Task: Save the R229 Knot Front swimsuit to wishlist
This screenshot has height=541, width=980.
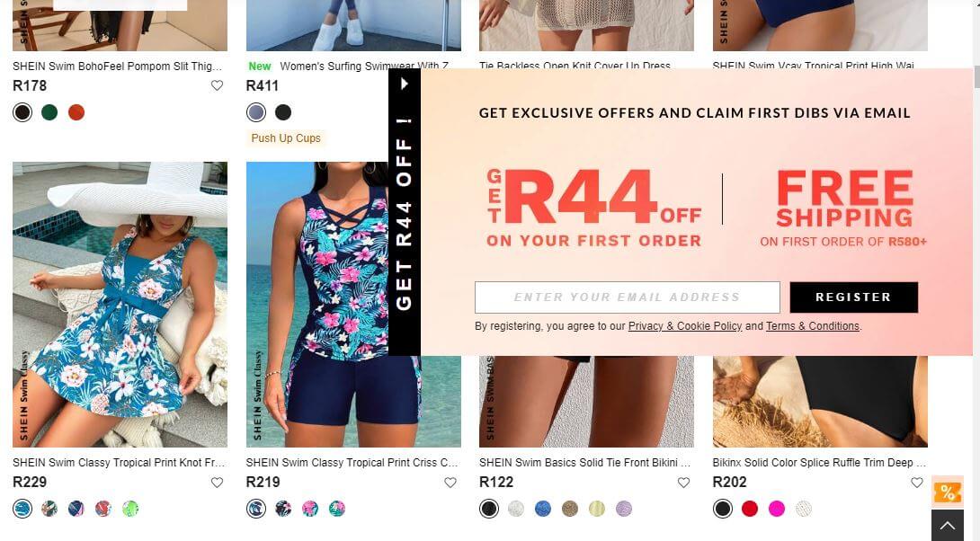Action: tap(217, 483)
